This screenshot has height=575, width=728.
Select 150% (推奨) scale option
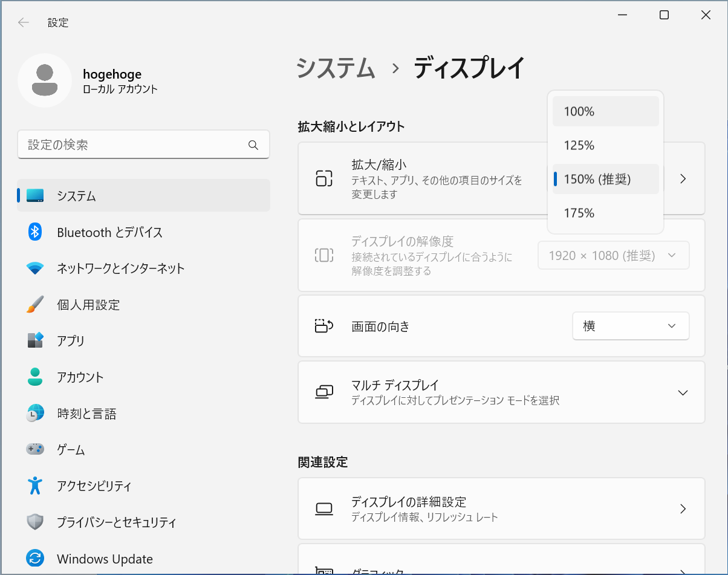tap(605, 179)
